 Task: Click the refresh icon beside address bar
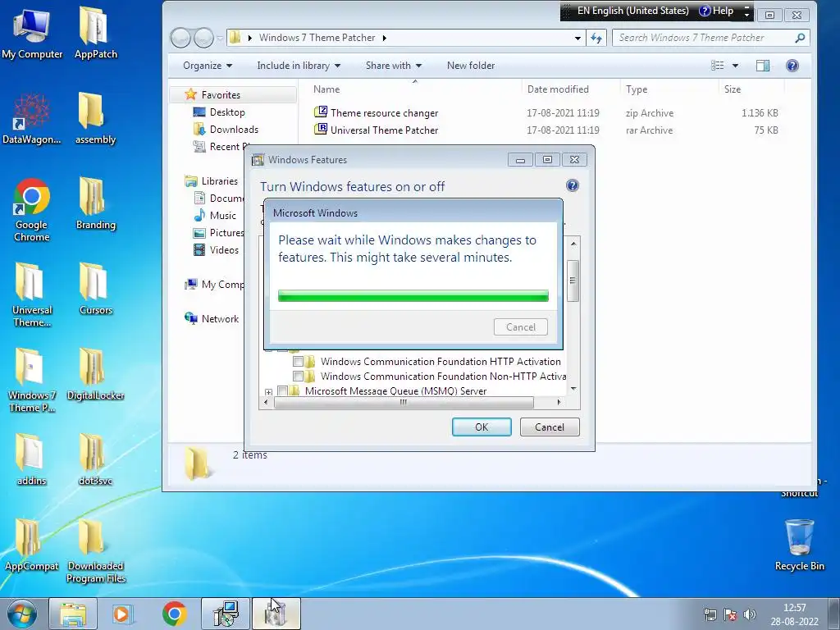point(596,38)
